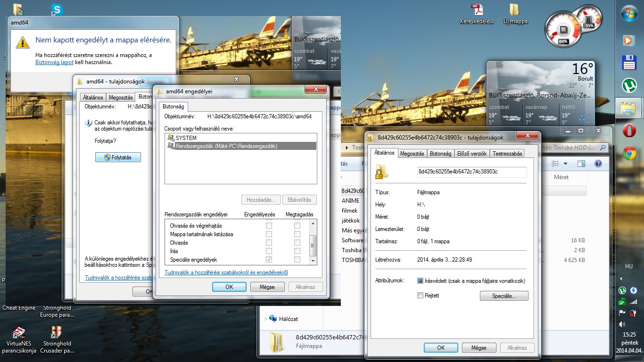The width and height of the screenshot is (644, 362).
Task: Expand the Hálózat tree node
Action: tap(265, 319)
